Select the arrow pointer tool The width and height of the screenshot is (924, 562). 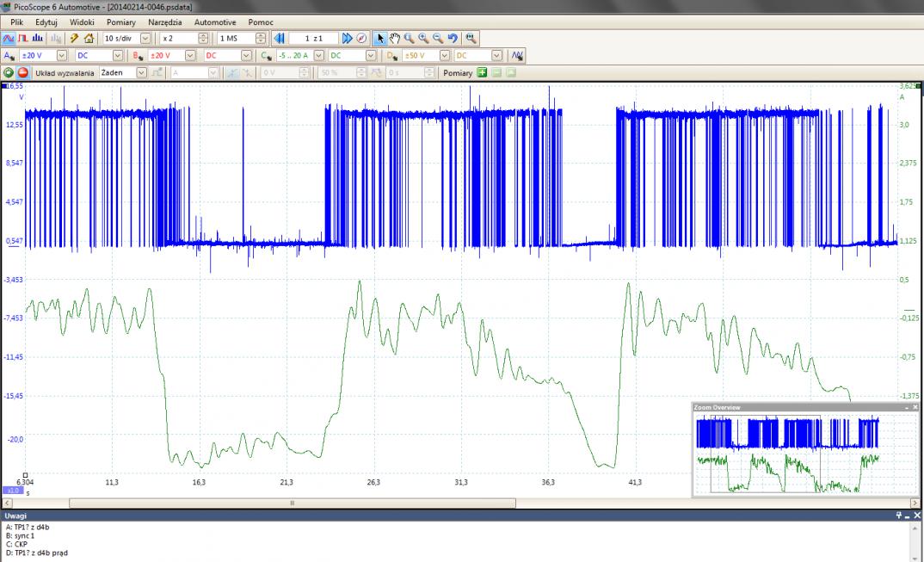coord(381,39)
